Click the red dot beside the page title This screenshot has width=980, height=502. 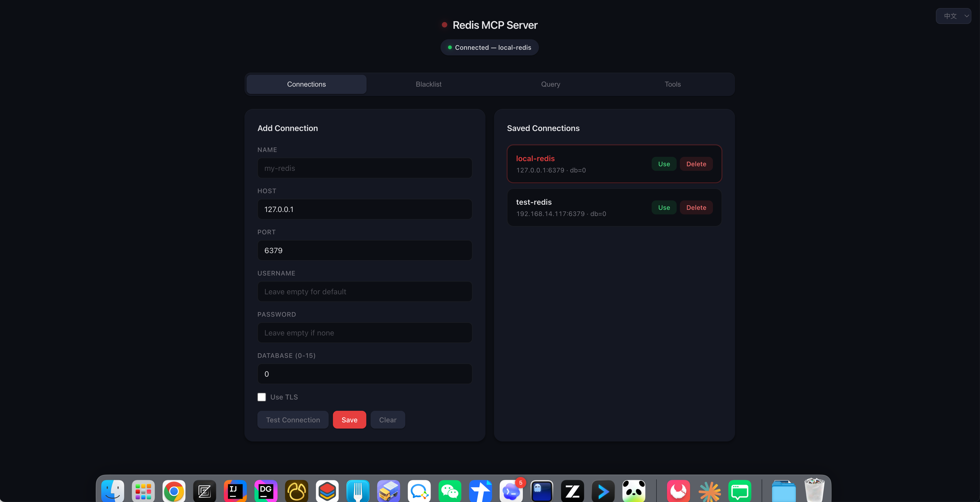pyautogui.click(x=444, y=25)
